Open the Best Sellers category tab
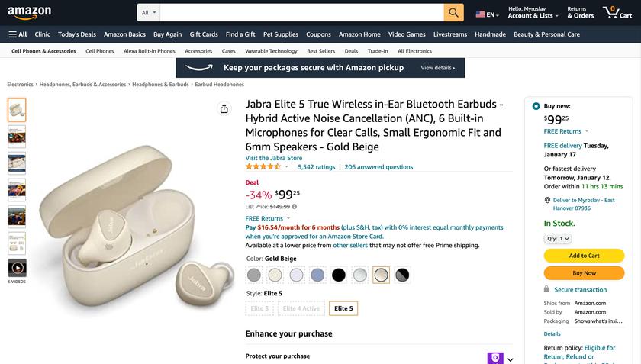This screenshot has width=641, height=364. tap(321, 51)
